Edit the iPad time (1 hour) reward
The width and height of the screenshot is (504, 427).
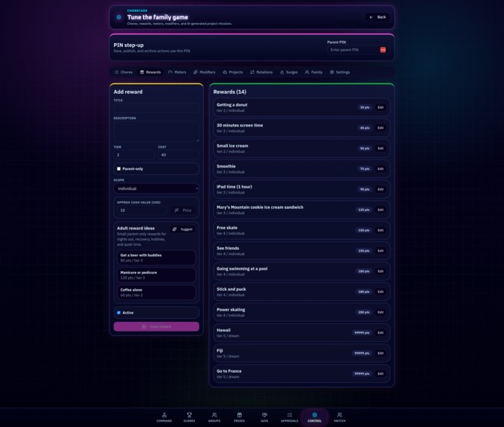point(380,189)
